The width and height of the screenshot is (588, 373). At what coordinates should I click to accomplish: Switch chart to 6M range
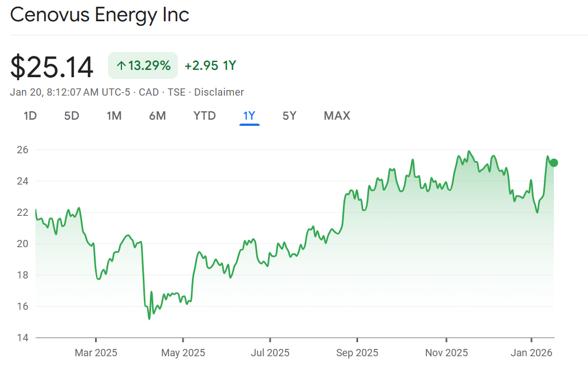[157, 116]
